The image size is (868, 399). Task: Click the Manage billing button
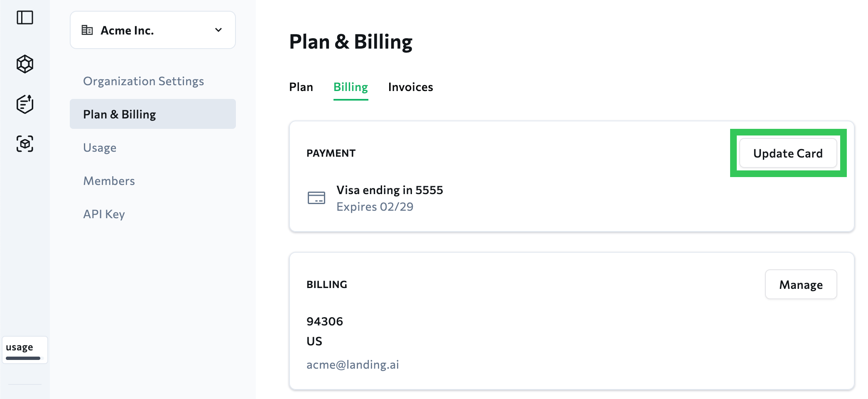801,285
